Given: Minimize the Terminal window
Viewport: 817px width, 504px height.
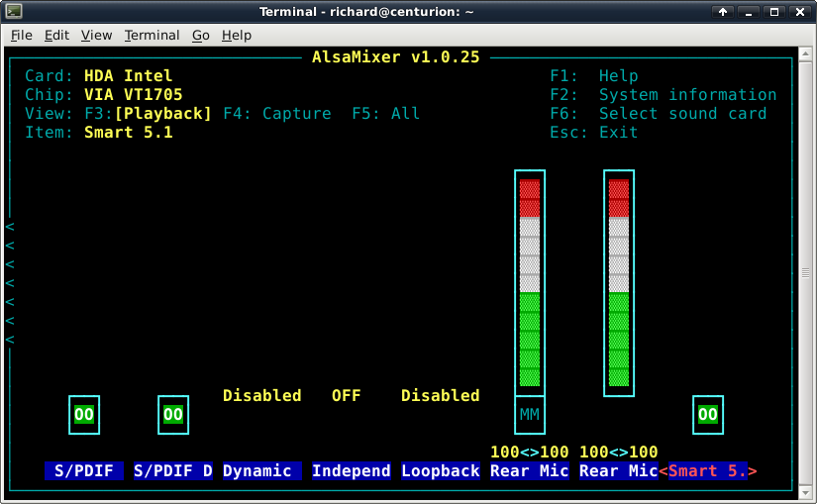Looking at the screenshot, I should (x=750, y=12).
